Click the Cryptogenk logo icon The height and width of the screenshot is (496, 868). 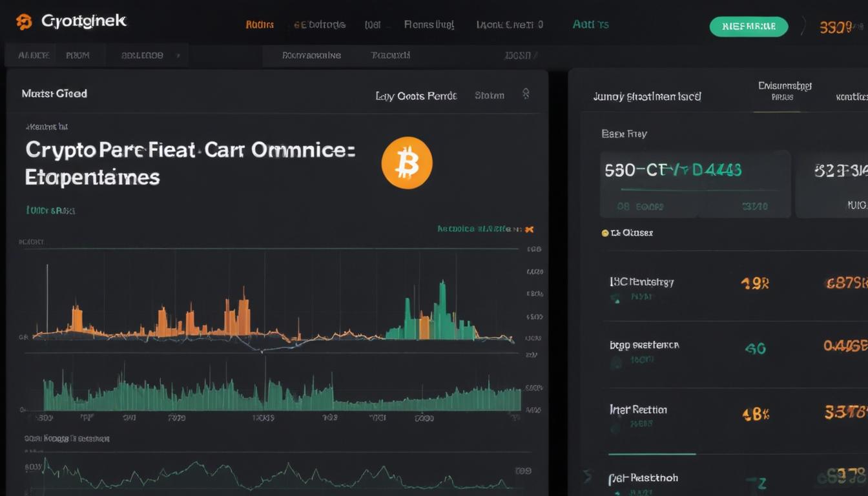click(x=25, y=21)
